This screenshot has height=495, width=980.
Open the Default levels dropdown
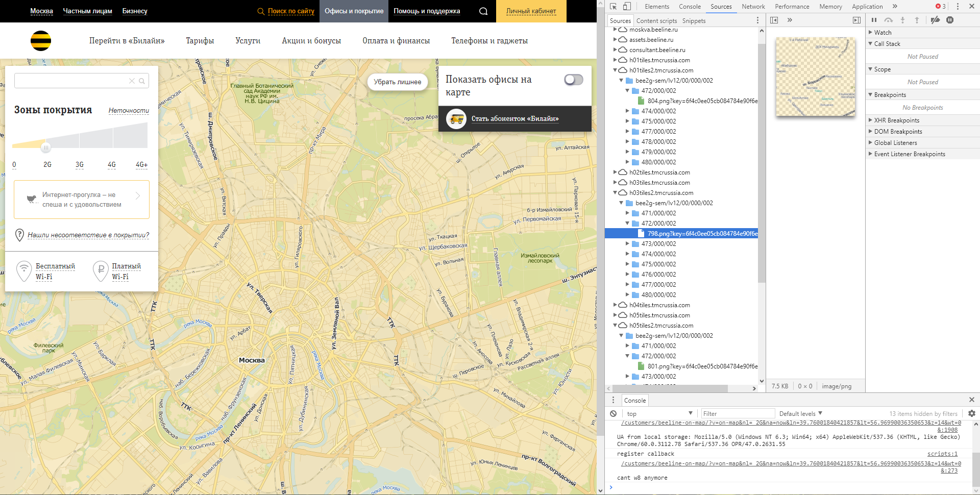point(800,414)
